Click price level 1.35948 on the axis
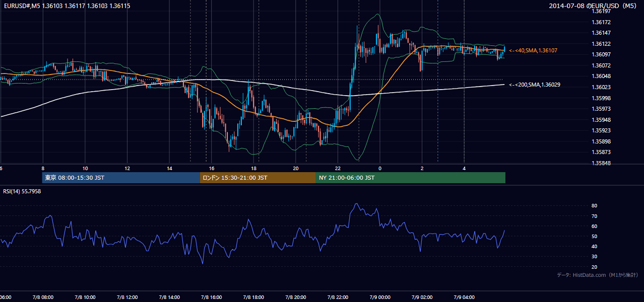644x302 pixels. (x=601, y=120)
